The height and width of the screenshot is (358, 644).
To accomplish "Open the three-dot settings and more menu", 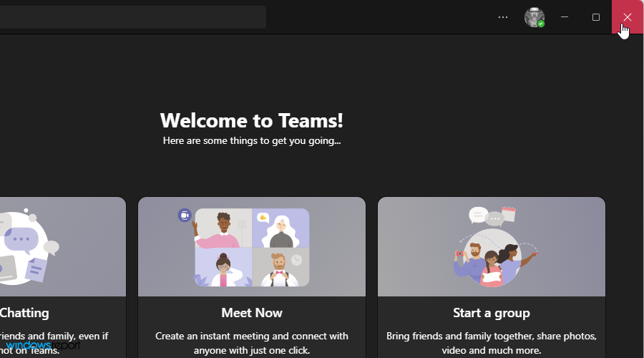I will coord(503,17).
